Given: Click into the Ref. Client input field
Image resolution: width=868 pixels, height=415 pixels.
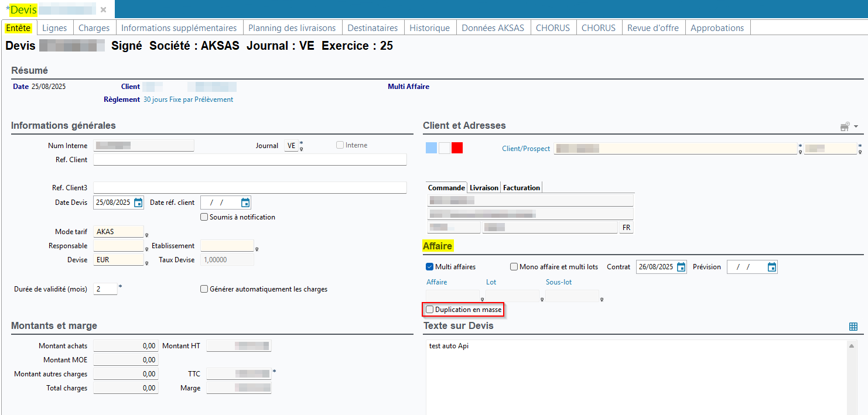Looking at the screenshot, I should point(250,160).
